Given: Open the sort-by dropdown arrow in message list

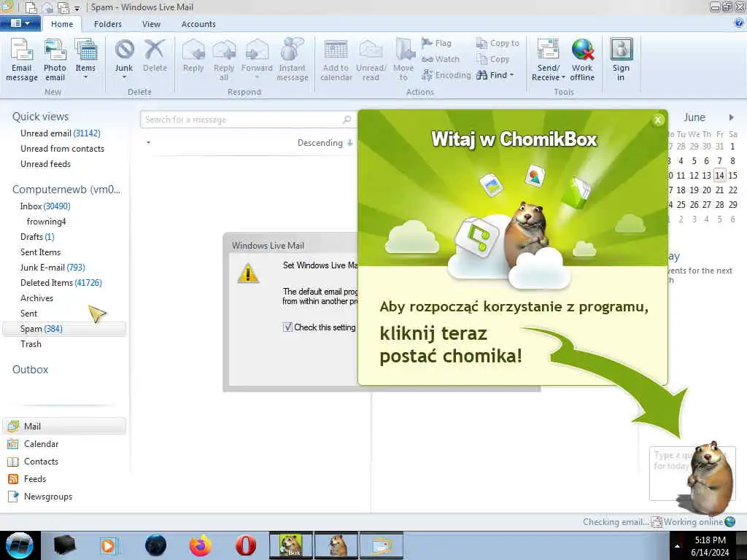Looking at the screenshot, I should coord(149,142).
